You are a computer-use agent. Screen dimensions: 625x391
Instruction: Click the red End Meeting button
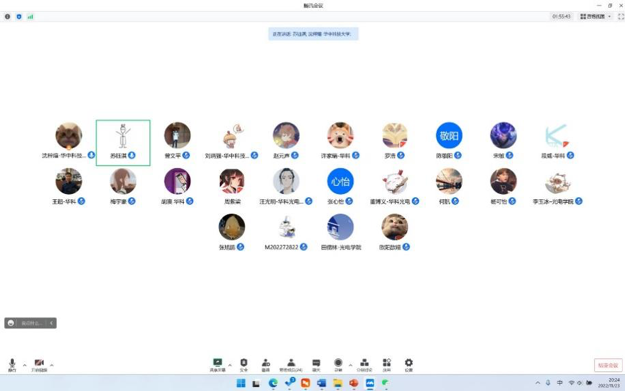[608, 365]
